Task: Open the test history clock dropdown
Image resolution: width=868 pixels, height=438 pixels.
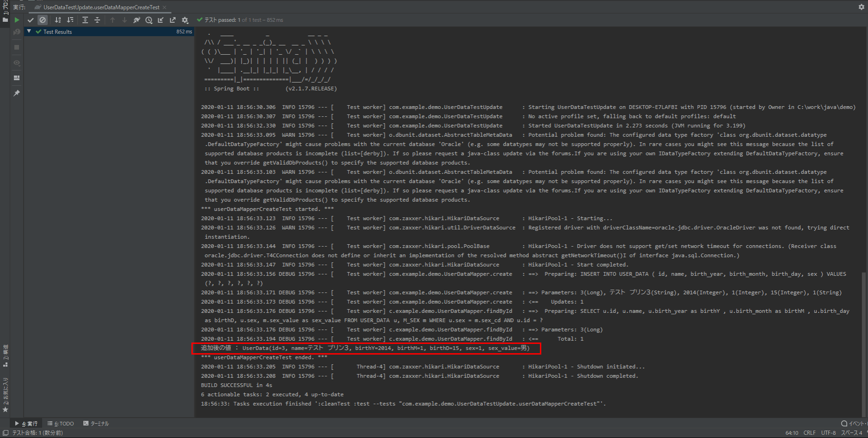Action: [149, 20]
